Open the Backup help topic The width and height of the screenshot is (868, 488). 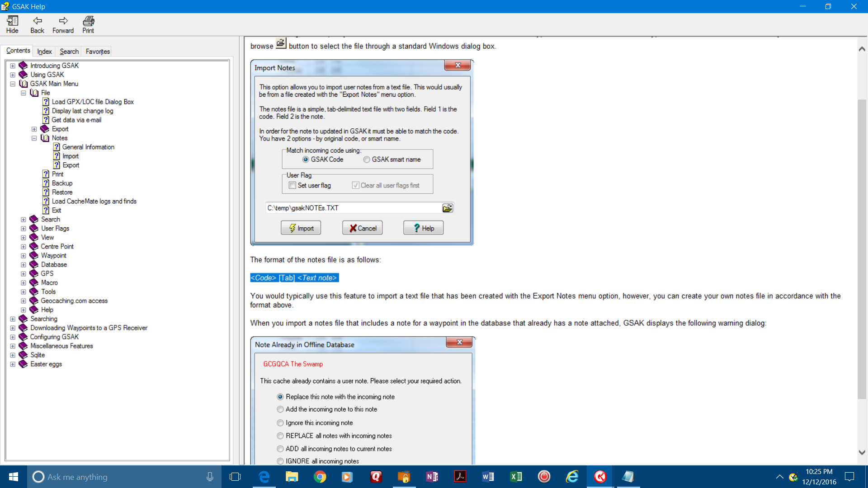62,183
